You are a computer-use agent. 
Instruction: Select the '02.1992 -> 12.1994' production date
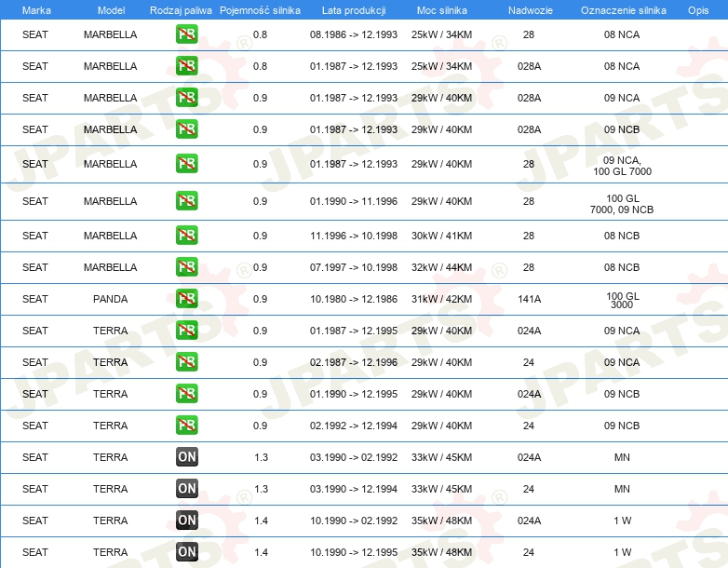pos(354,426)
